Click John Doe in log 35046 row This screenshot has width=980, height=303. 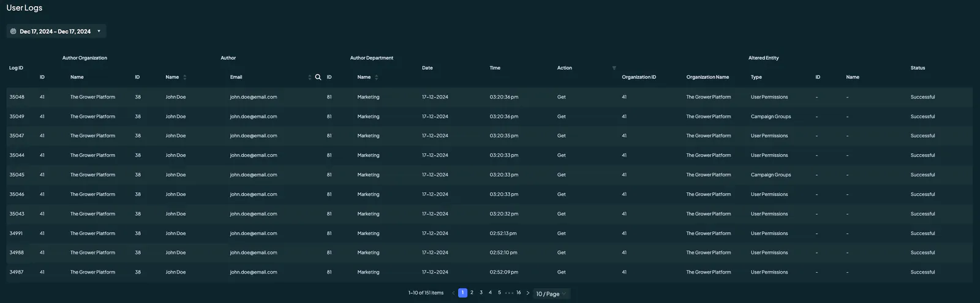(175, 194)
